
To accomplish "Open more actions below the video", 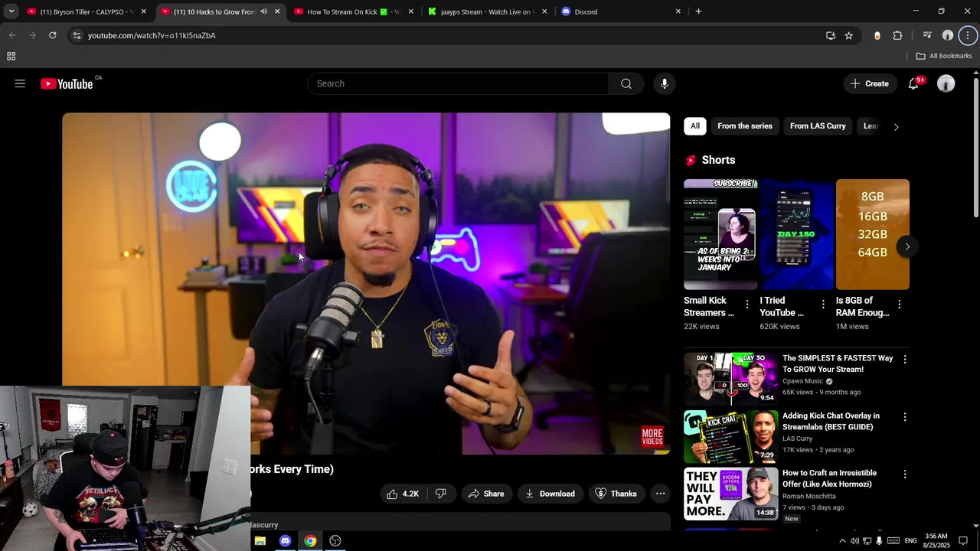I will pyautogui.click(x=660, y=494).
